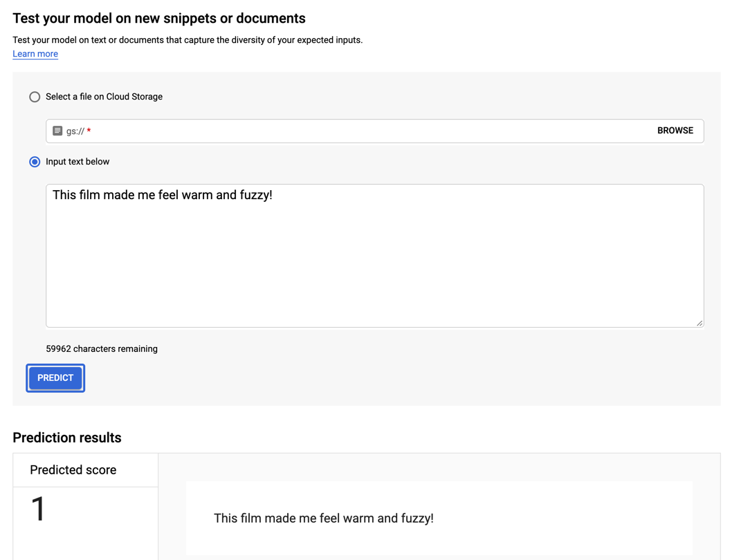Click the description text under the heading
This screenshot has height=560, width=748.
(x=188, y=40)
